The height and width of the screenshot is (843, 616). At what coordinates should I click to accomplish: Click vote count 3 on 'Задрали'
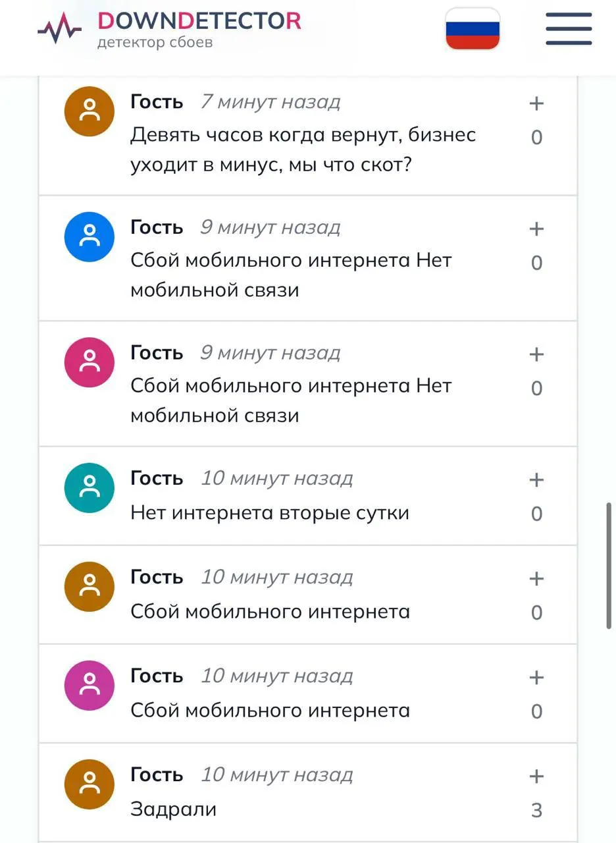(536, 810)
